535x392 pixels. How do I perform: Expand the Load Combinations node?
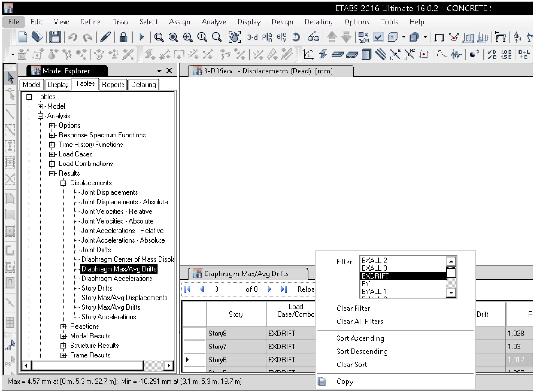(52, 164)
